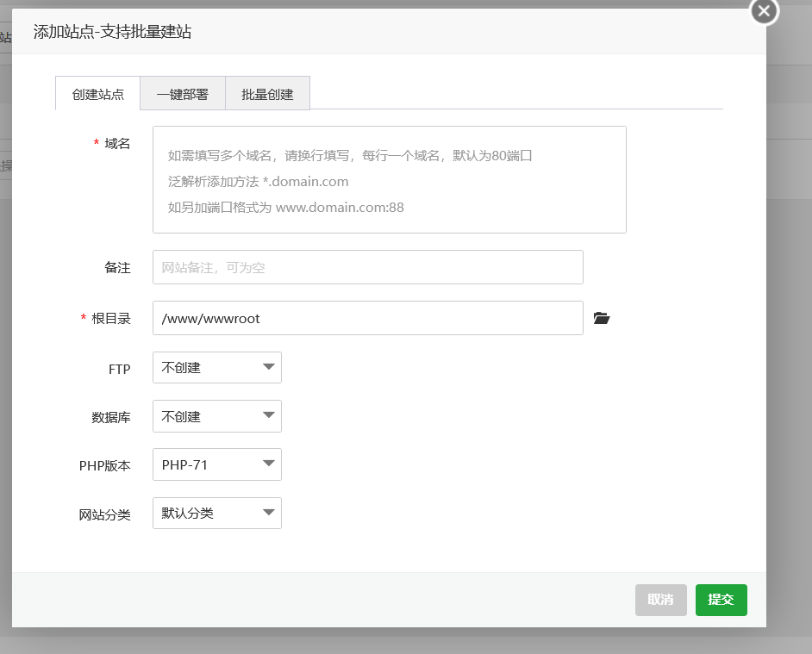This screenshot has width=812, height=654.
Task: Open the PHP-71 version dropdown
Action: [216, 465]
